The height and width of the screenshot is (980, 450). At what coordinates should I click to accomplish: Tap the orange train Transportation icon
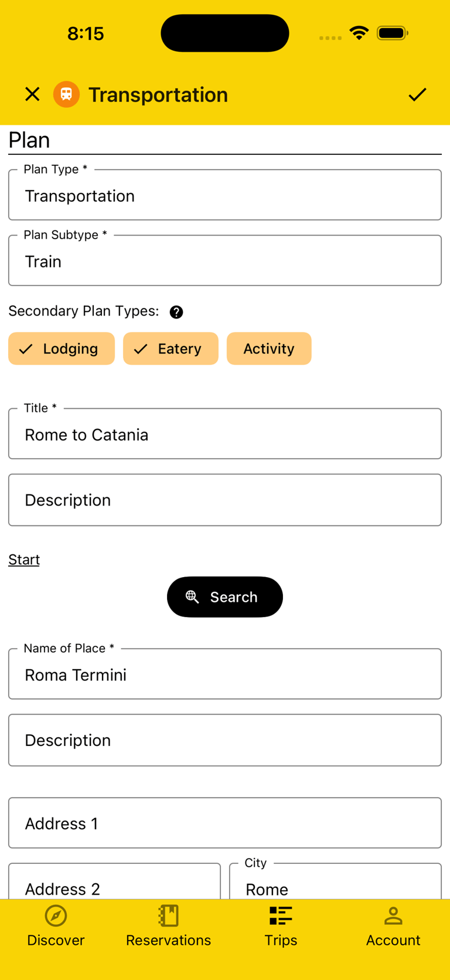66,94
